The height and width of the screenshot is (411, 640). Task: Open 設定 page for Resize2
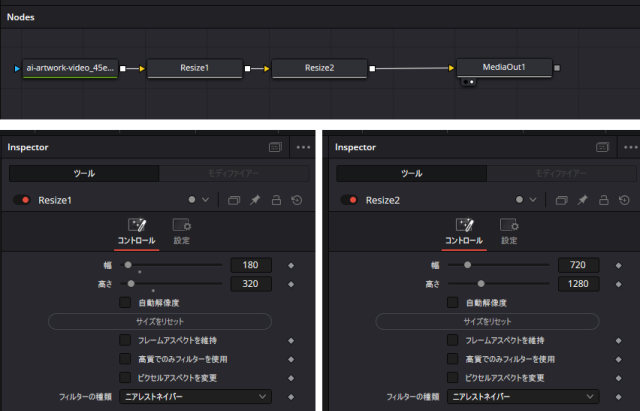pyautogui.click(x=509, y=233)
